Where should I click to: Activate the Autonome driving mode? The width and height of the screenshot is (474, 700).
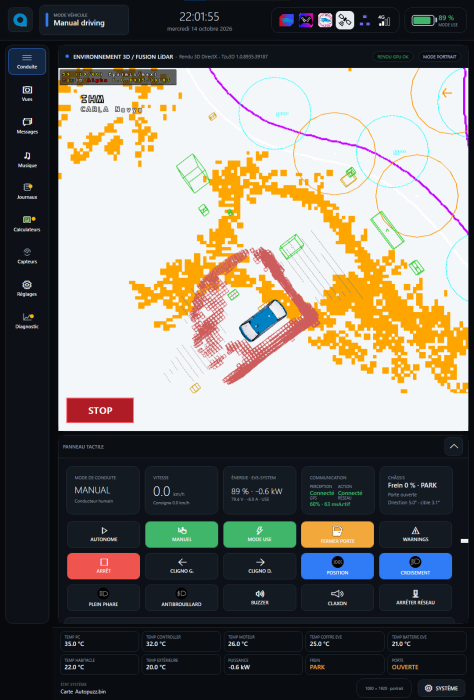(x=104, y=534)
